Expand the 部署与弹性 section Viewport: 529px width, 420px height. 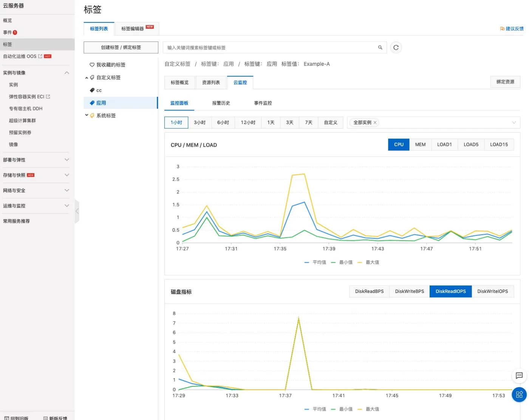[x=67, y=160]
